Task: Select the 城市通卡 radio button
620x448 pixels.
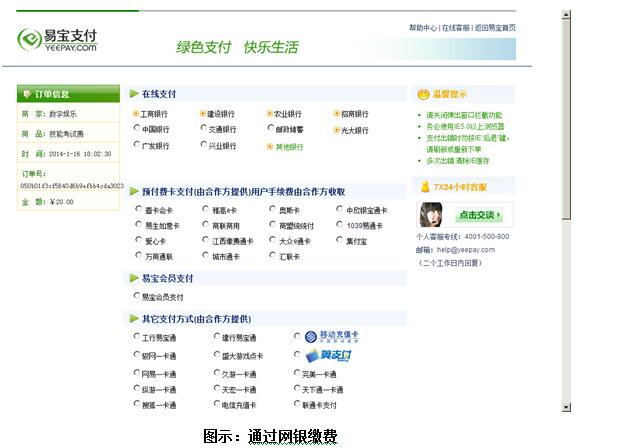Action: coord(205,255)
